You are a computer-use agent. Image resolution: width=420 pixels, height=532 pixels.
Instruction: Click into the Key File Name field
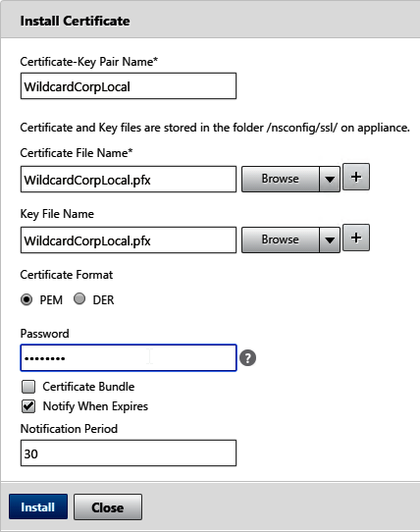(129, 240)
